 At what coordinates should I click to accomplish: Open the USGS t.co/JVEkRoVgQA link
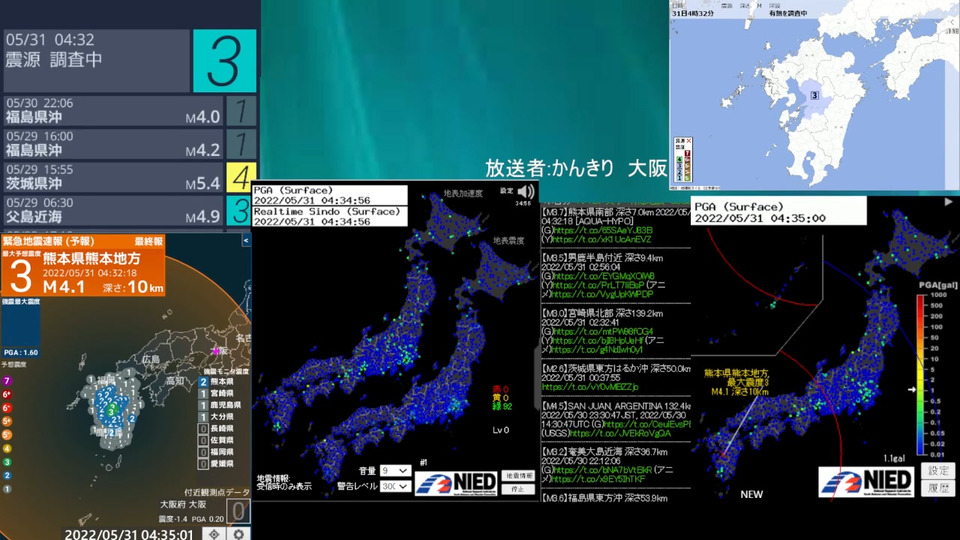pos(620,433)
